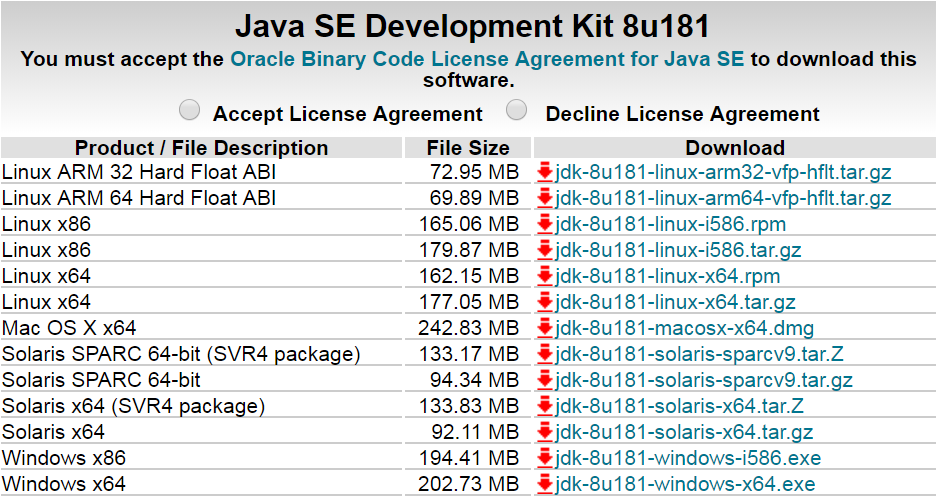The image size is (936, 498).
Task: Click the 162.15 MB file size cell
Action: pyautogui.click(x=469, y=276)
